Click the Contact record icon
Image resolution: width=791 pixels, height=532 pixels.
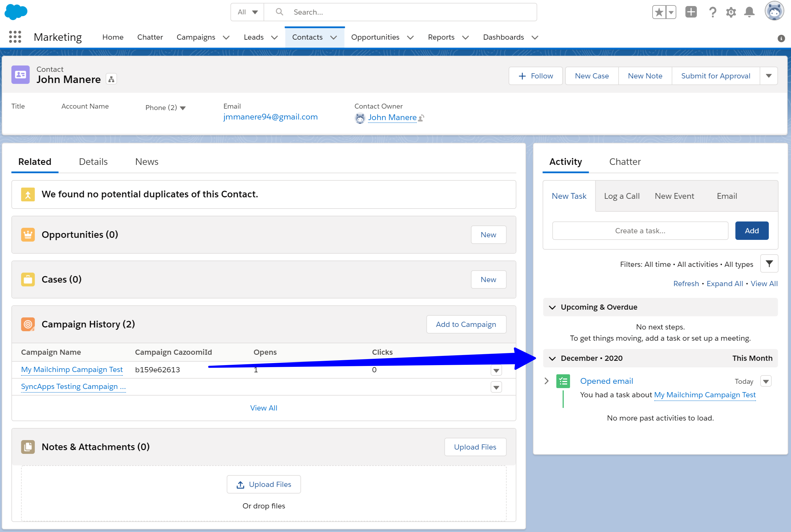pyautogui.click(x=21, y=75)
